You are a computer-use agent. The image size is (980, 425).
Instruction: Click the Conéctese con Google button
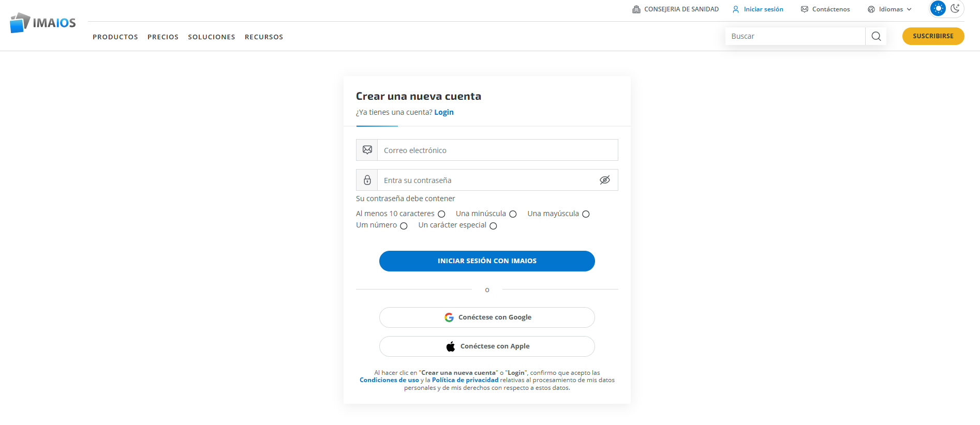(487, 317)
